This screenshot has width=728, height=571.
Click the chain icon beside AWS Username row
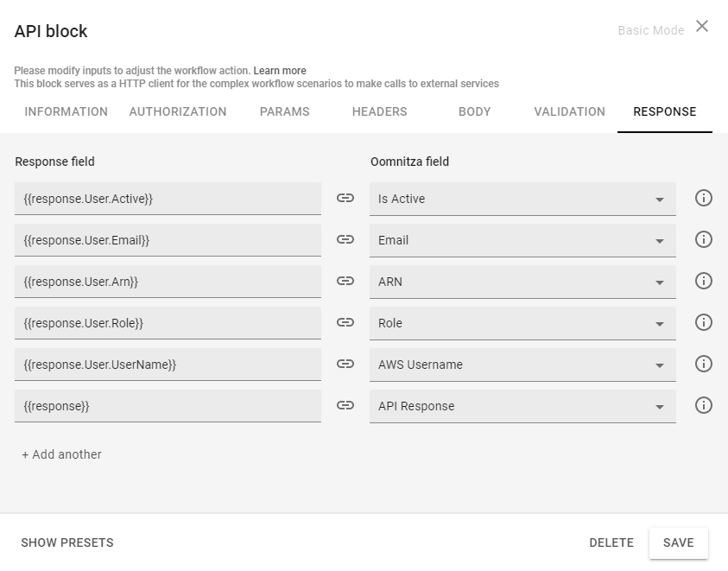[x=345, y=364]
